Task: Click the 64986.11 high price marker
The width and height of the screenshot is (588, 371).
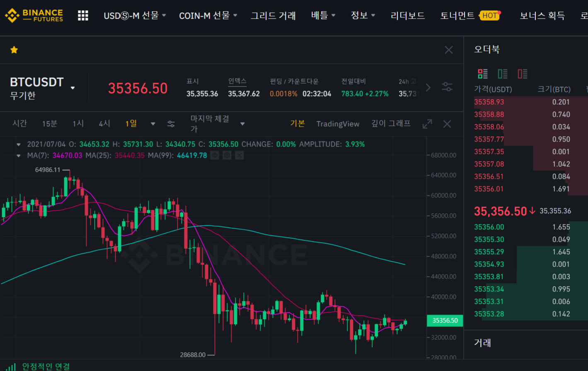Action: pos(48,170)
